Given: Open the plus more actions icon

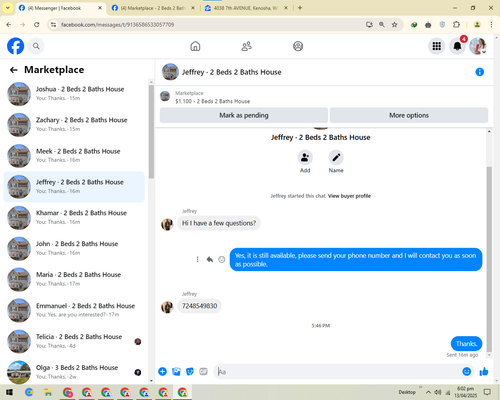Looking at the screenshot, I should [162, 371].
